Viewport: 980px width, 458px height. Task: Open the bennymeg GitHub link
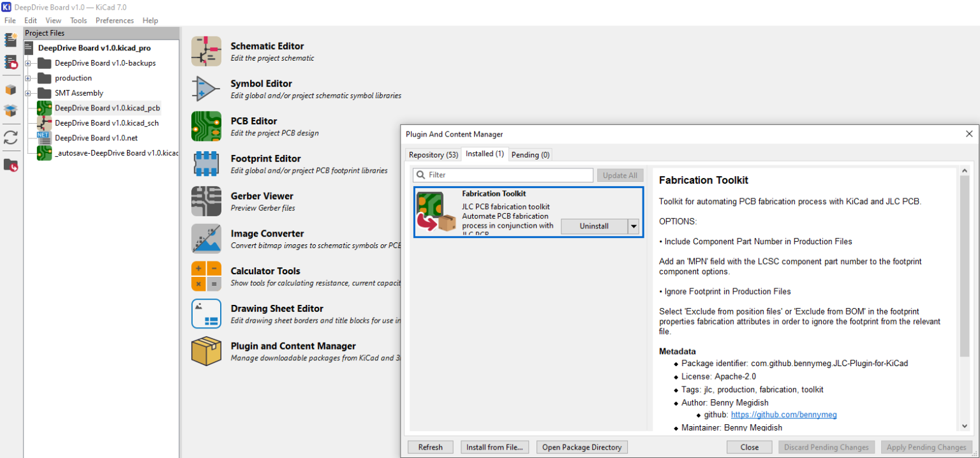coord(783,415)
